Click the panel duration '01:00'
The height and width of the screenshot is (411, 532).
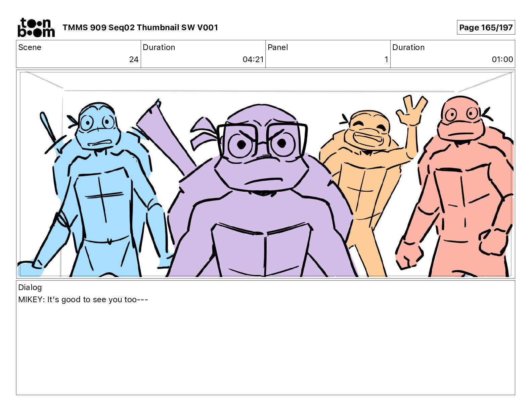pos(502,59)
